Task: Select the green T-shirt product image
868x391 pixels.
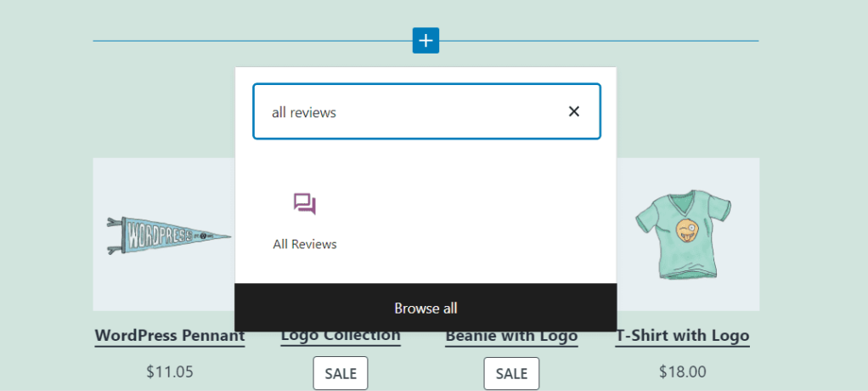Action: [x=685, y=234]
